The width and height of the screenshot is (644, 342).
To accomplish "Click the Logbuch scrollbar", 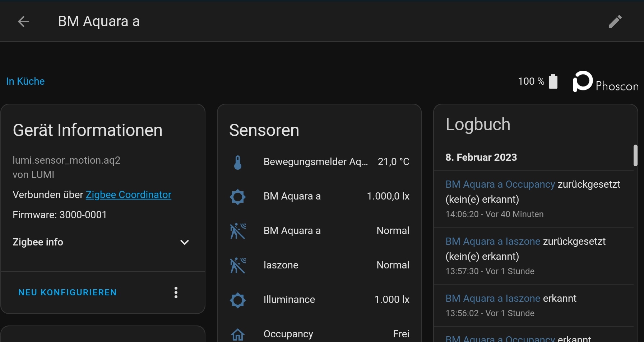I will 635,155.
